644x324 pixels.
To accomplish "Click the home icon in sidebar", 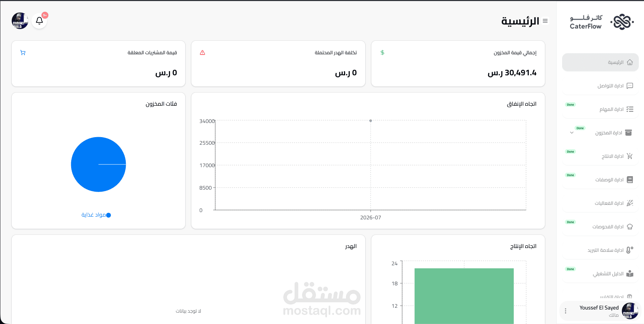I will point(630,62).
